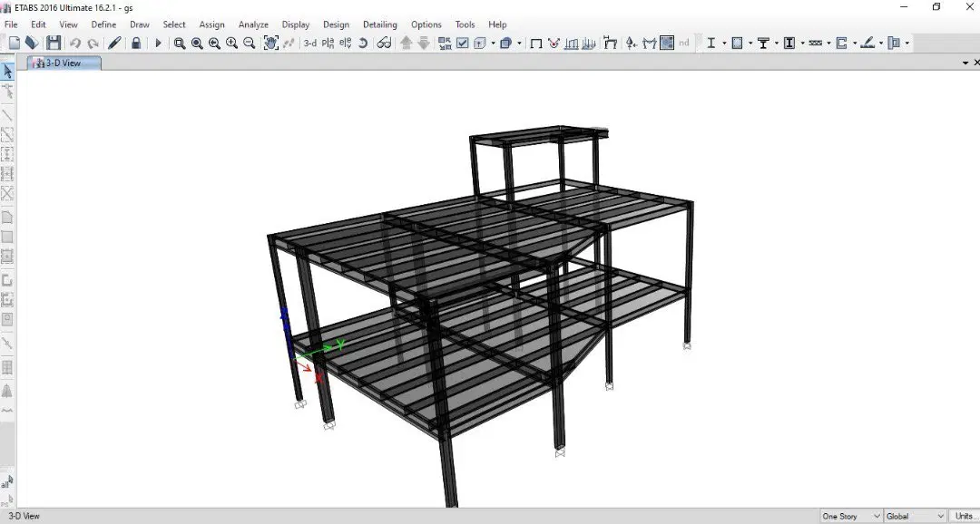This screenshot has height=524, width=980.
Task: Click the 'all' select button in left sidebar
Action: click(x=7, y=483)
